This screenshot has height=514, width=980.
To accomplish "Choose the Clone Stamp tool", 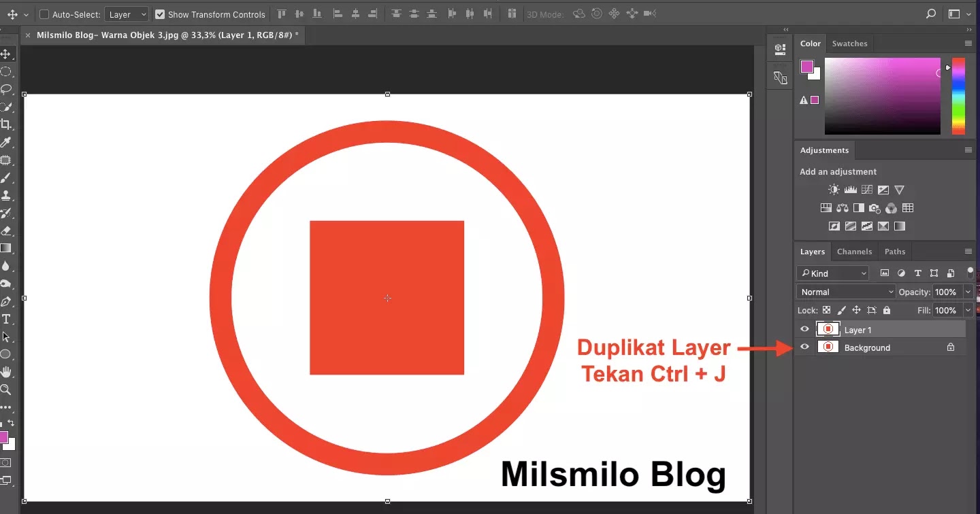I will click(x=6, y=195).
